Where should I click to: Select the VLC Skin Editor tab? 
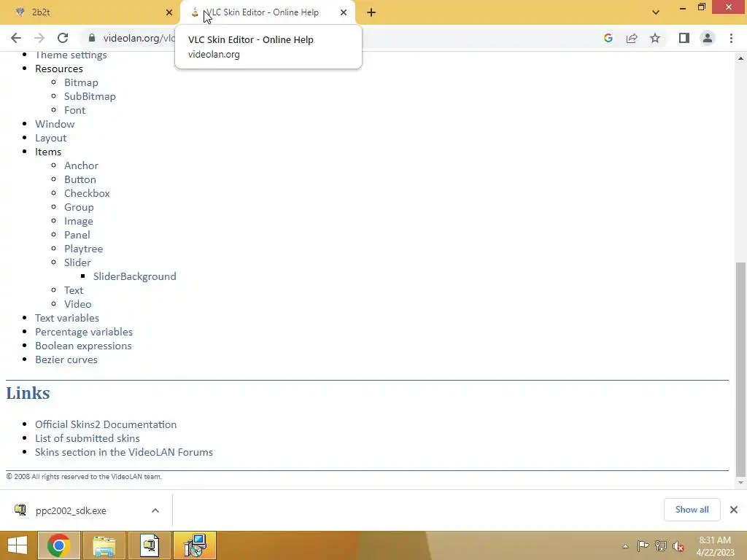click(x=267, y=12)
